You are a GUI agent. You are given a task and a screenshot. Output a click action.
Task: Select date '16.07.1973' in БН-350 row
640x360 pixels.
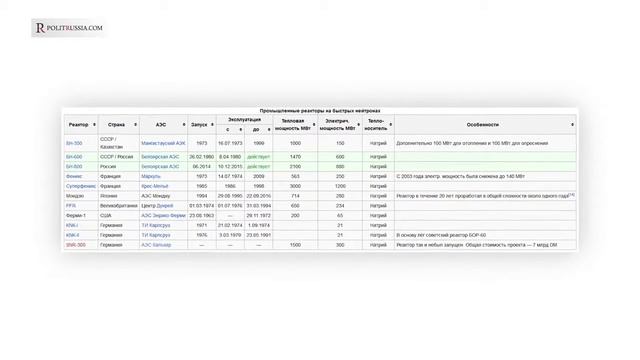[x=230, y=143]
